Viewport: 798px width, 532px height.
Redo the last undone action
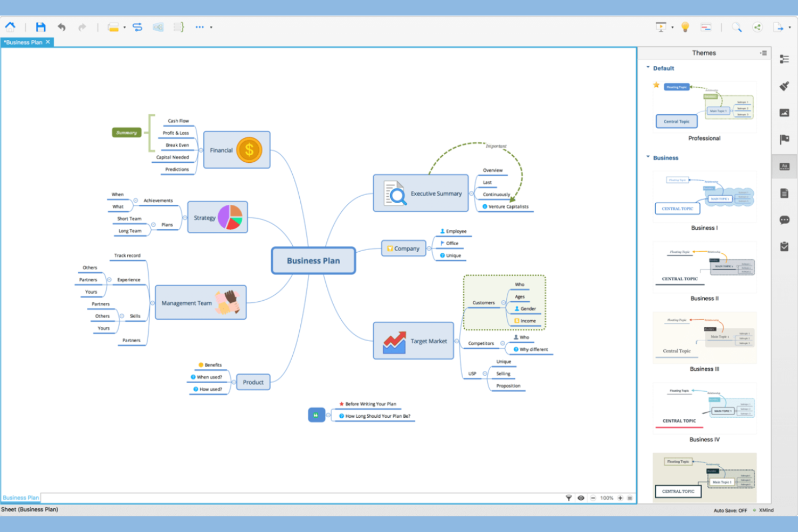[82, 27]
